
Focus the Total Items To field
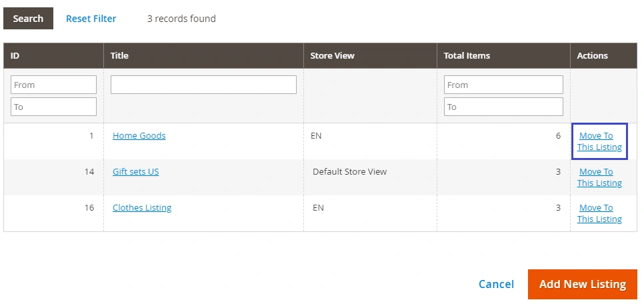coord(503,107)
